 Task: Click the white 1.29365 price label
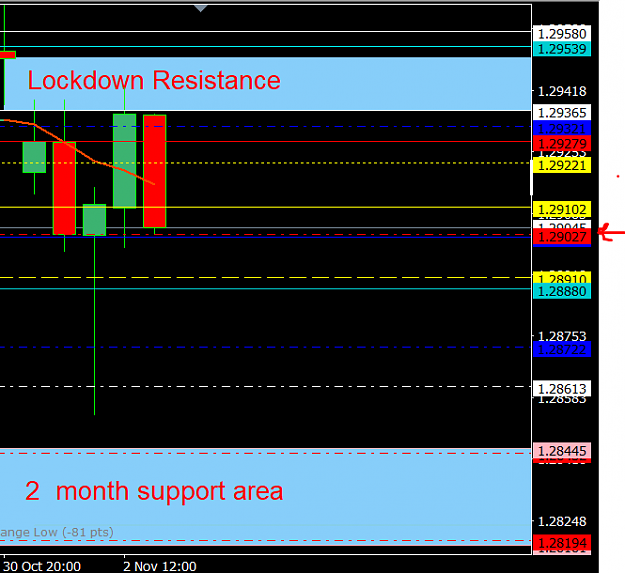[562, 113]
